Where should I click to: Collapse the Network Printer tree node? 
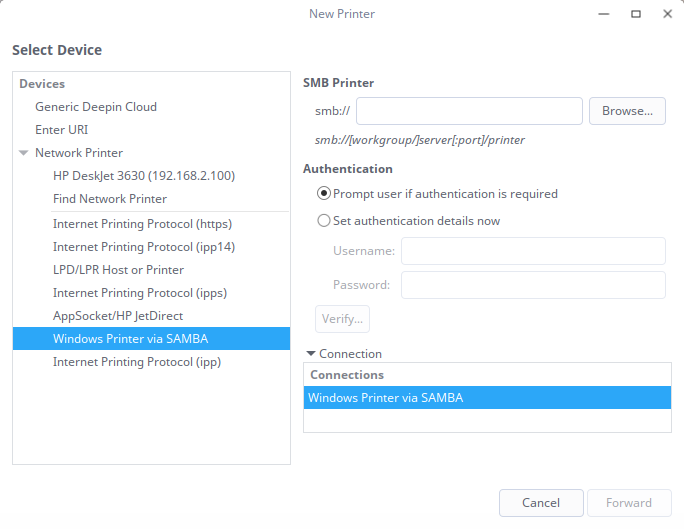(x=23, y=153)
